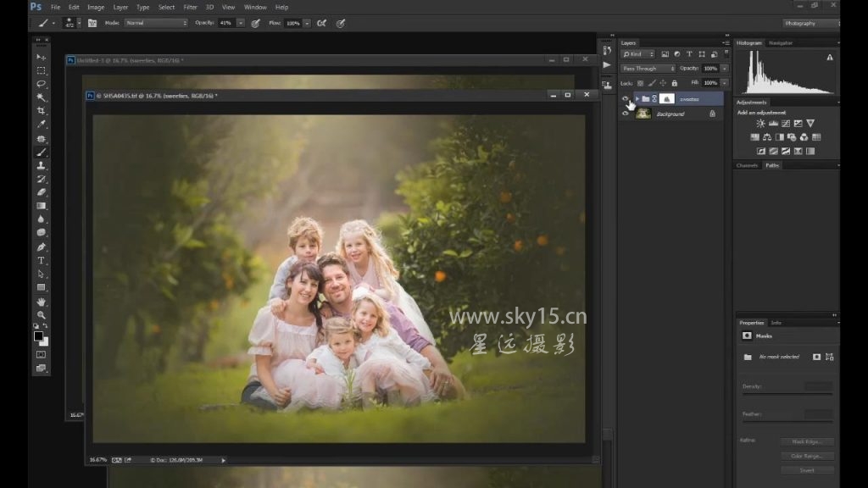Screen dimensions: 868x488
Task: Select the Hand tool
Action: click(x=41, y=302)
